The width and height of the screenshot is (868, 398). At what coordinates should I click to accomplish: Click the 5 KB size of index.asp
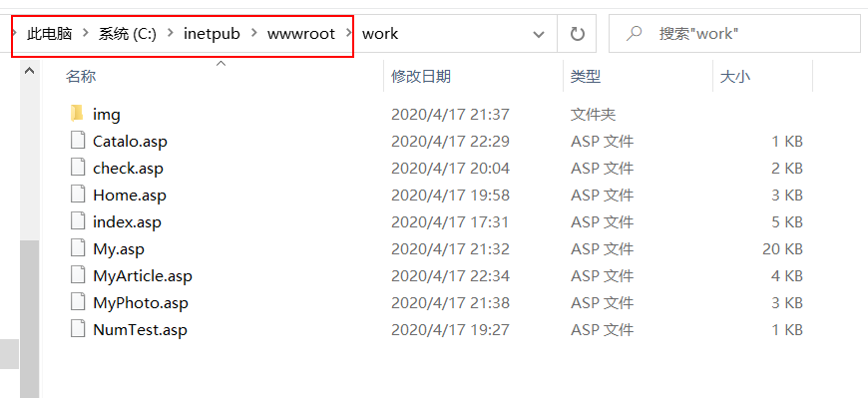787,222
